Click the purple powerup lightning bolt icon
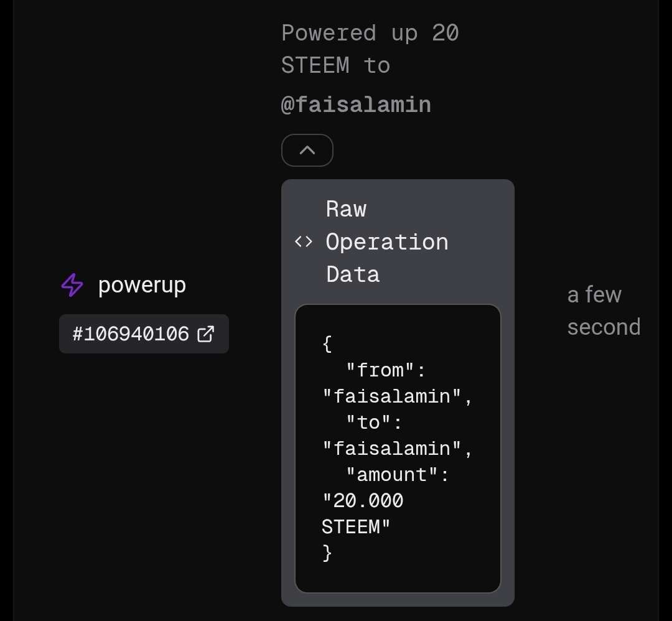 coord(72,285)
